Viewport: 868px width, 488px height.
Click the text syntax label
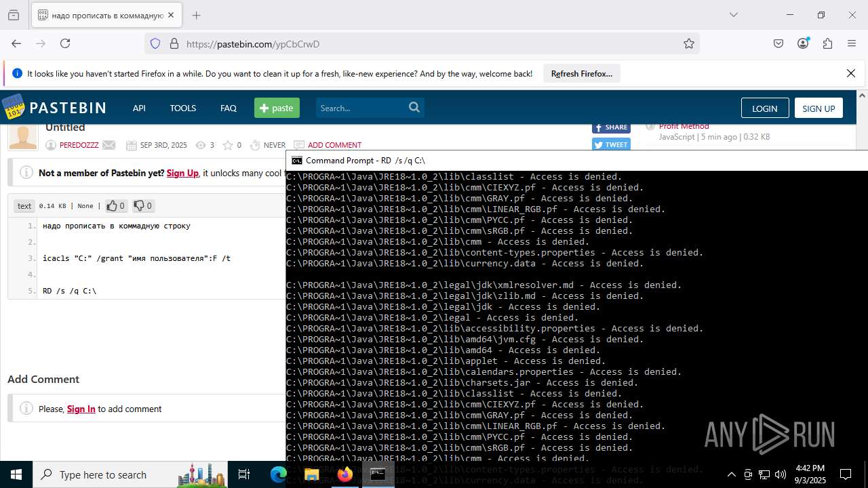tap(24, 206)
